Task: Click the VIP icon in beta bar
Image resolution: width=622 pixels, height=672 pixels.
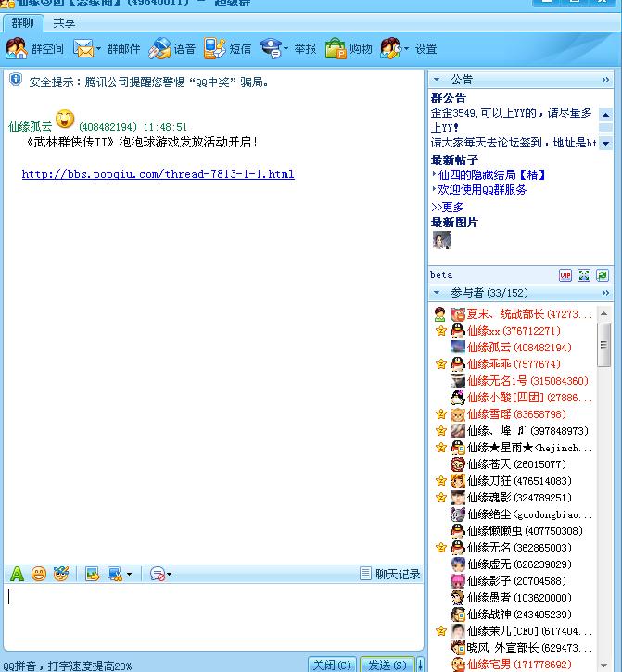Action: pyautogui.click(x=565, y=275)
